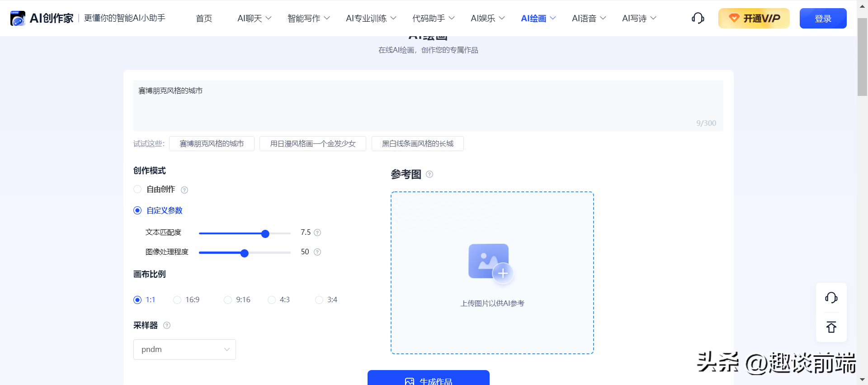Select the 自由创作 radio button
The width and height of the screenshot is (868, 385).
[x=137, y=189]
